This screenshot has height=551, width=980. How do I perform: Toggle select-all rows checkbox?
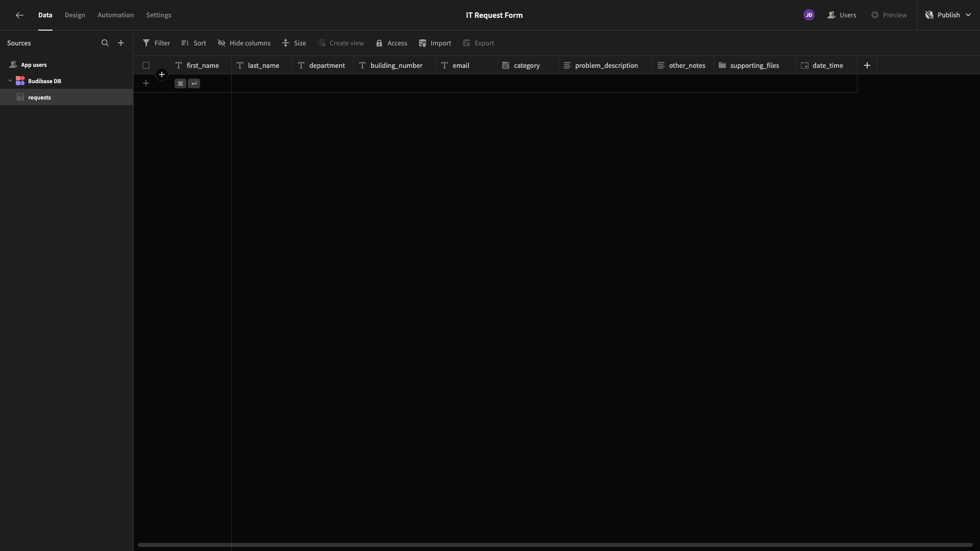click(146, 65)
